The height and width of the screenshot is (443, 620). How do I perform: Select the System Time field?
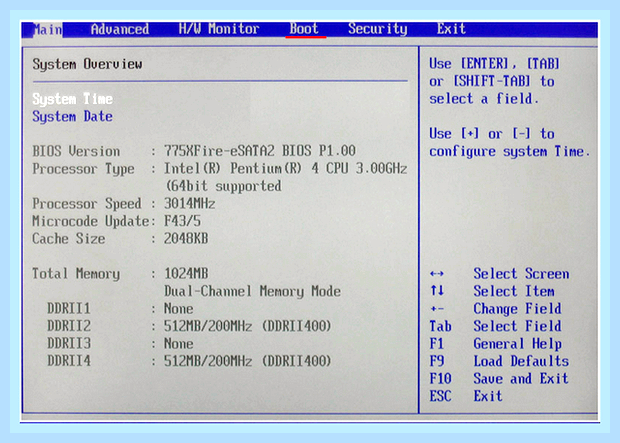[72, 99]
